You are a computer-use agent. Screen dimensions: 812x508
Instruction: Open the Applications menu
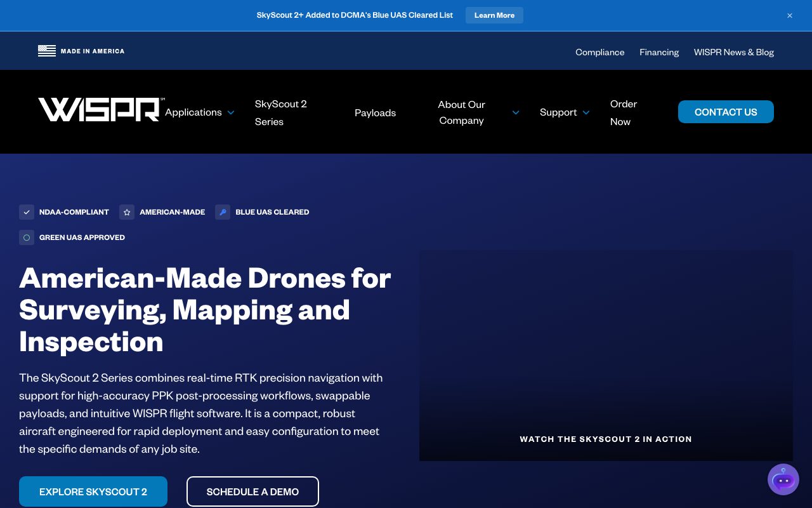[x=193, y=112]
